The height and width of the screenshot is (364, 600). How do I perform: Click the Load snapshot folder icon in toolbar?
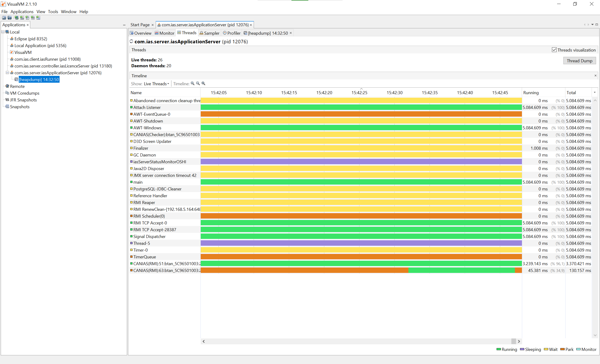4,18
